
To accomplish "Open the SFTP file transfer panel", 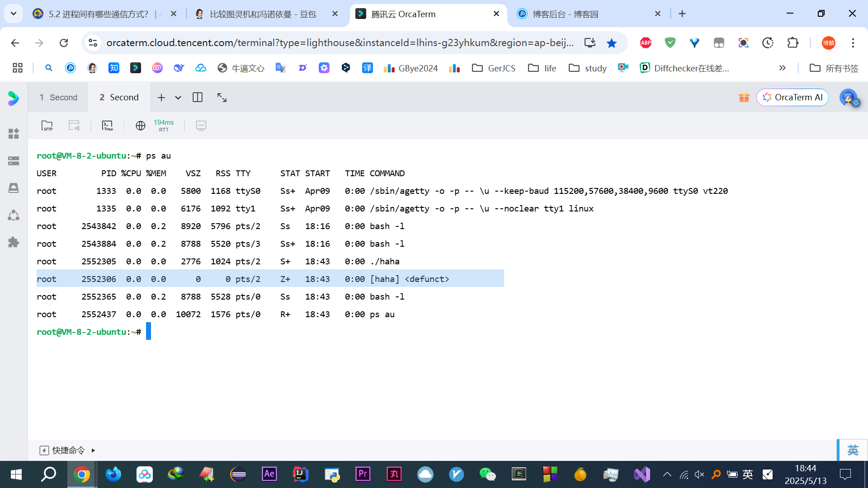I will pos(47,126).
